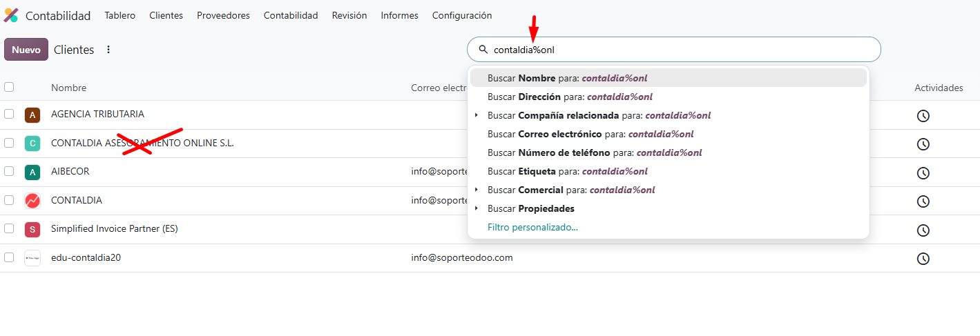Viewport: 980px width, 336px height.
Task: Open the Clientes kebab options menu
Action: pyautogui.click(x=108, y=50)
